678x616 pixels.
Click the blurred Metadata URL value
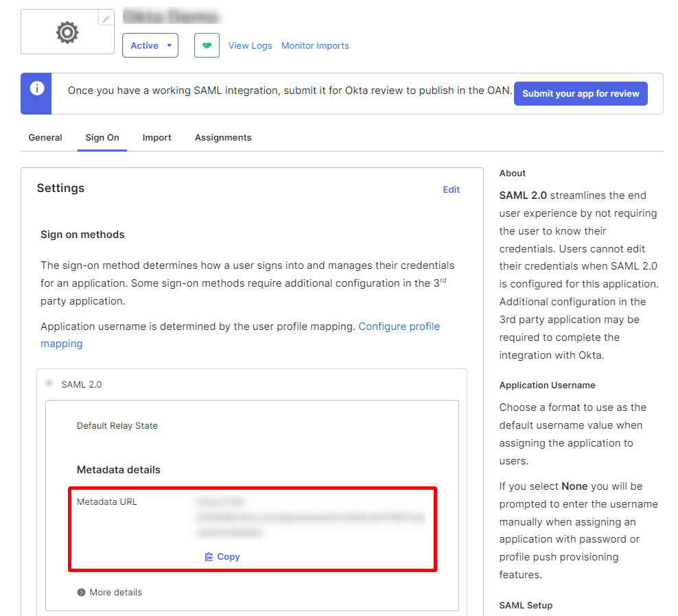tap(309, 517)
